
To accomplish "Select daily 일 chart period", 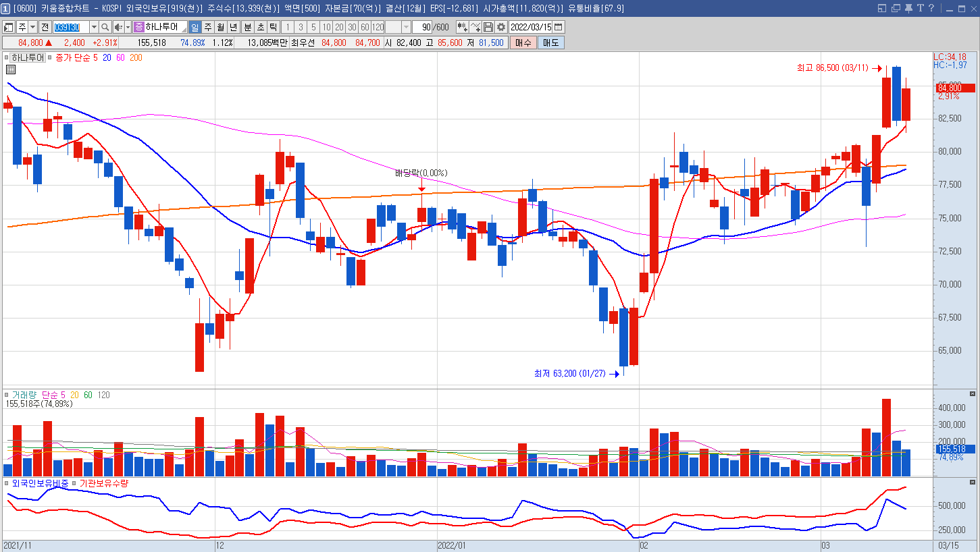I will tap(195, 27).
